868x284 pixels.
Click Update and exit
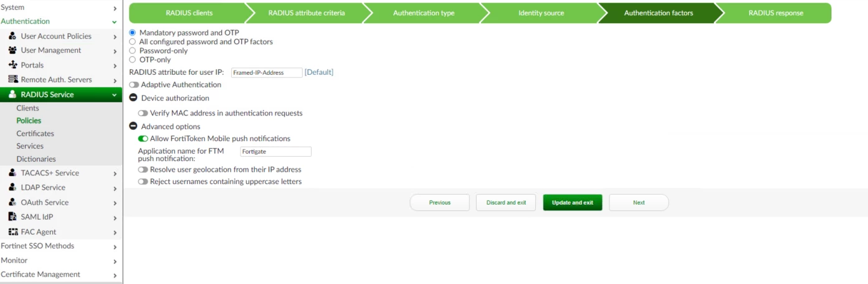point(573,202)
